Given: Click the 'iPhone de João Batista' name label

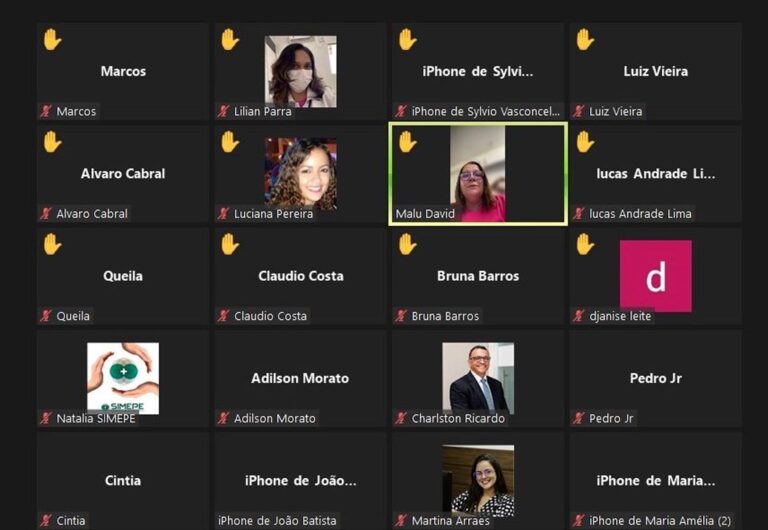Looking at the screenshot, I should click(x=277, y=520).
